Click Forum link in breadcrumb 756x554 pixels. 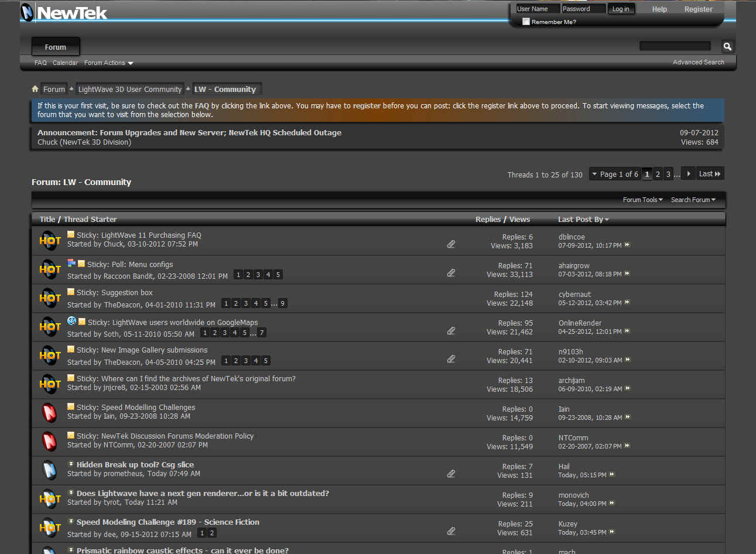click(x=54, y=89)
